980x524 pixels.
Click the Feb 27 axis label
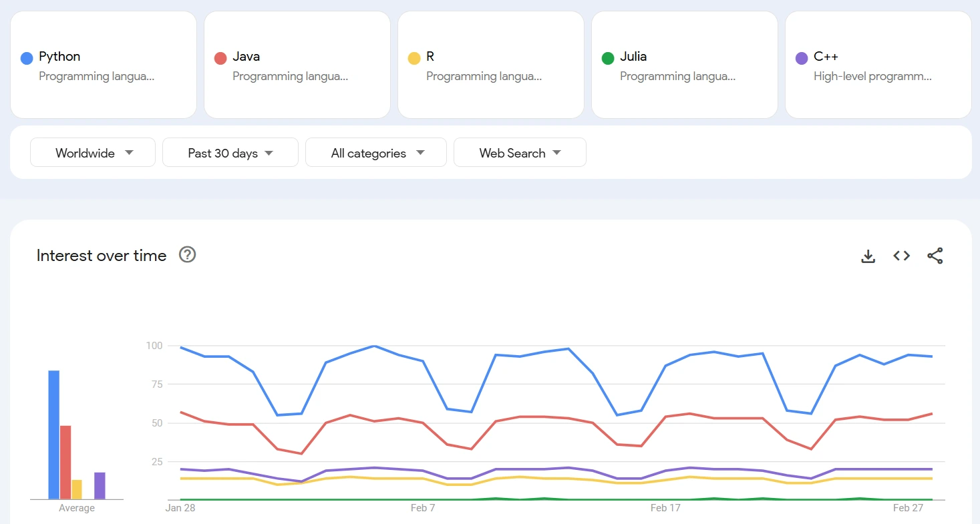coord(908,508)
